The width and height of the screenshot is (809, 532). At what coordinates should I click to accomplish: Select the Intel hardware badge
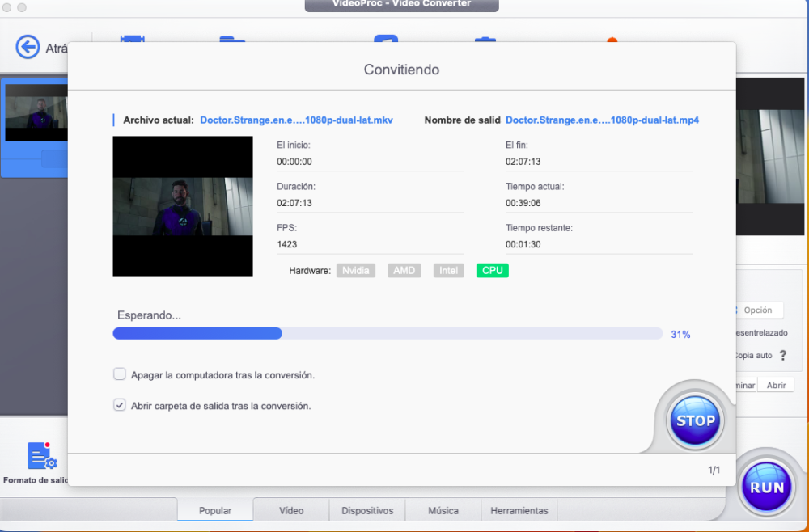448,271
